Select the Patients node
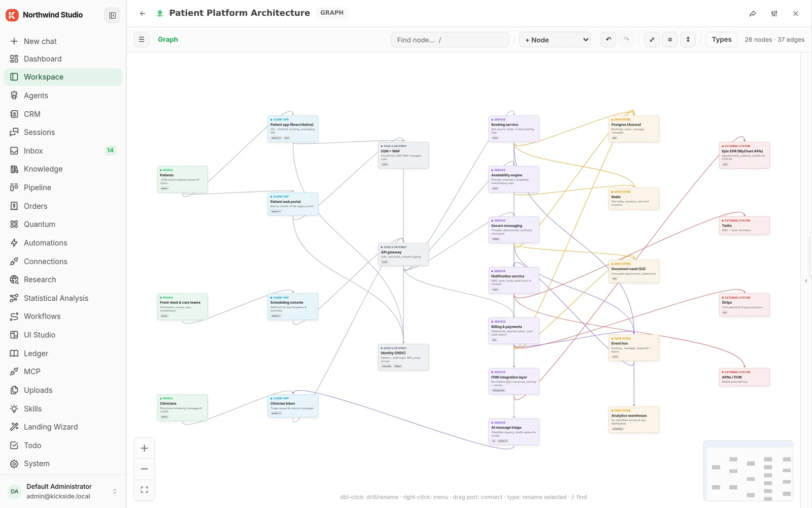Screen dimensions: 812x508 click(x=182, y=179)
